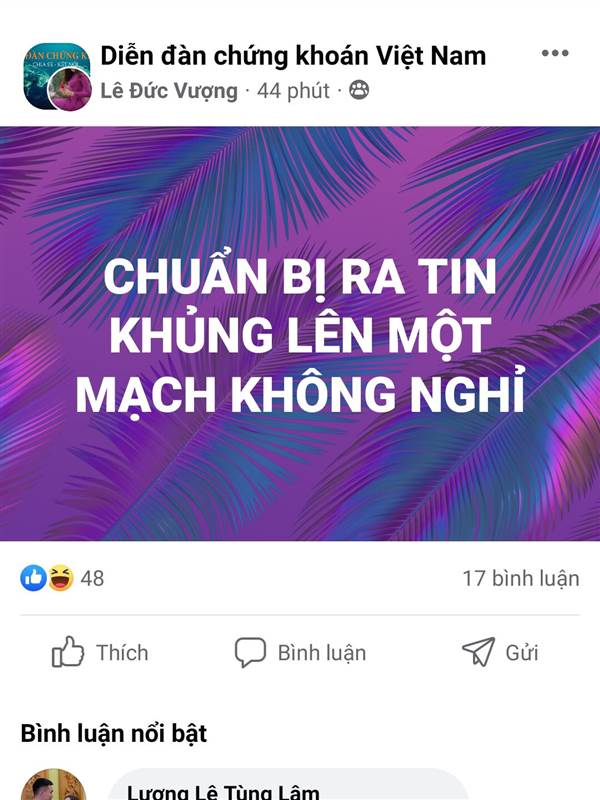The image size is (600, 800).
Task: Tap the 44 phút timestamp
Action: (x=293, y=91)
